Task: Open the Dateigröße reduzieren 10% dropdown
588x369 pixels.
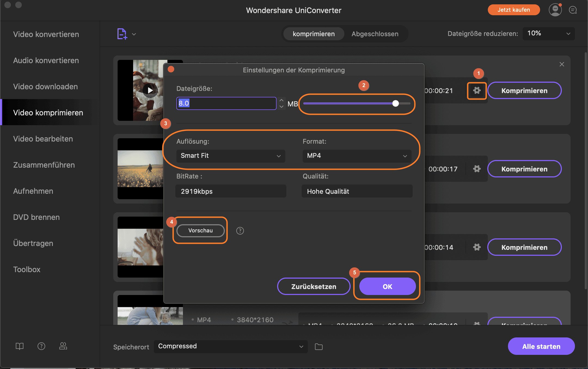Action: [549, 33]
